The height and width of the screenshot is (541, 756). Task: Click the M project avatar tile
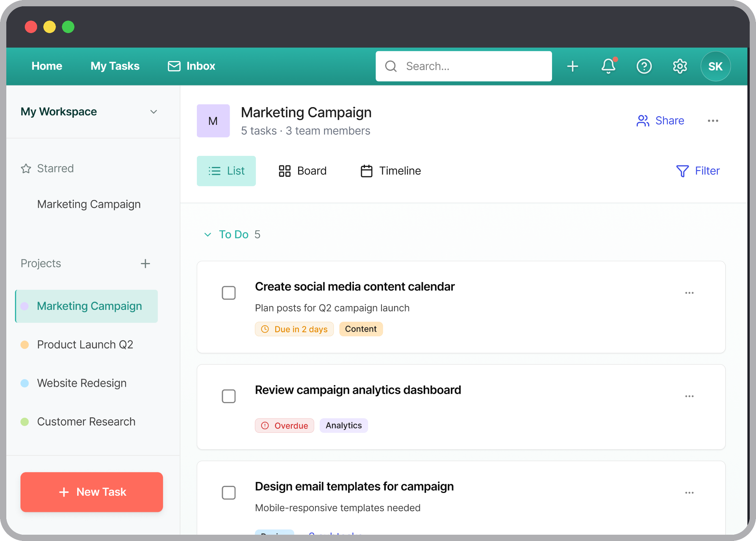(213, 121)
